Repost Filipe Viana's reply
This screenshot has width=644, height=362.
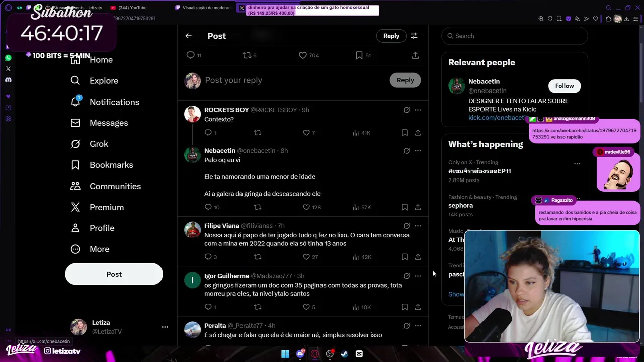point(258,257)
